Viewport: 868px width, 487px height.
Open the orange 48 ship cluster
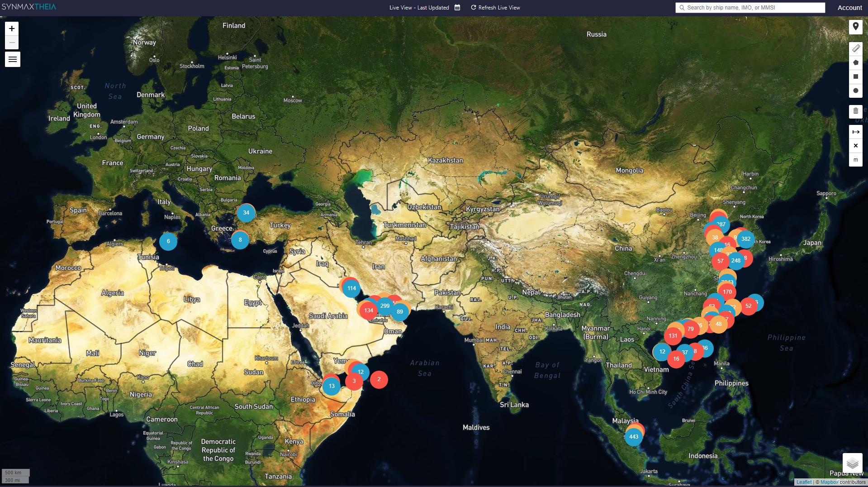tap(719, 324)
